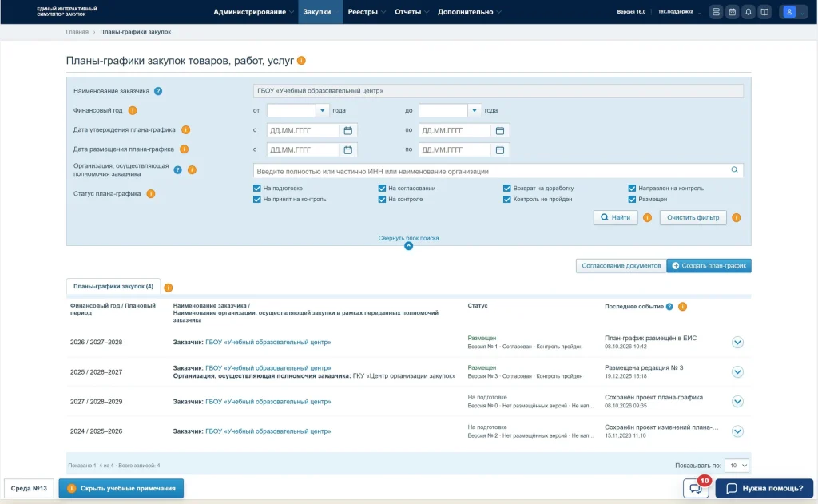Uncheck the На согласовании status checkbox
The image size is (818, 504).
382,189
